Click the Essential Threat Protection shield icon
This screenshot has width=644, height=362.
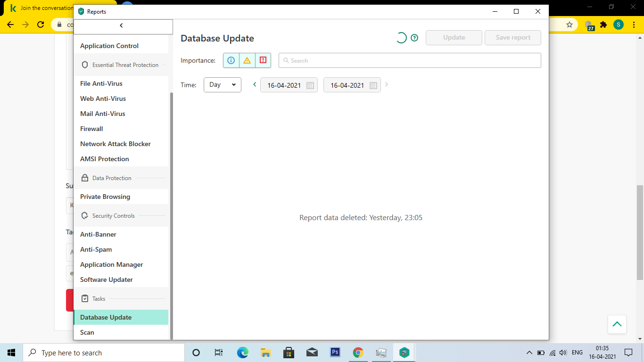[85, 65]
